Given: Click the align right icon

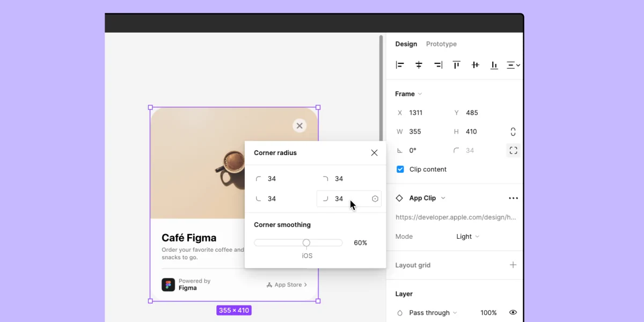Looking at the screenshot, I should coord(438,65).
